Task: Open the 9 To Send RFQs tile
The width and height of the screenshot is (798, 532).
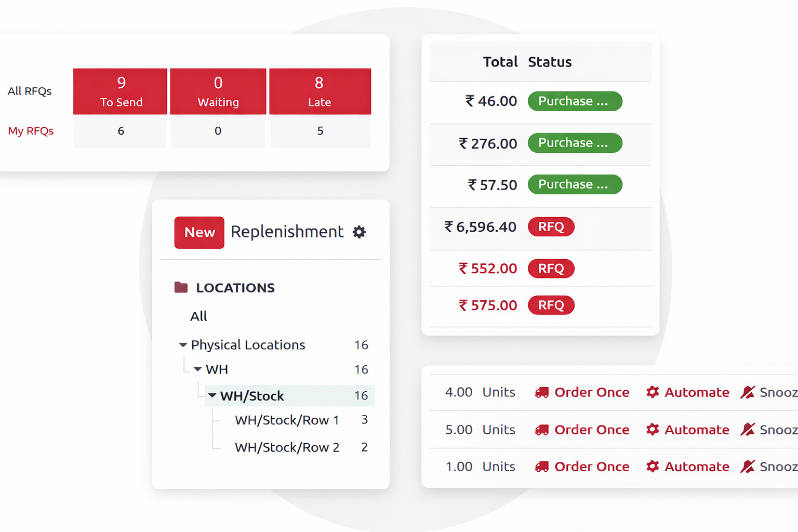Action: [x=121, y=91]
